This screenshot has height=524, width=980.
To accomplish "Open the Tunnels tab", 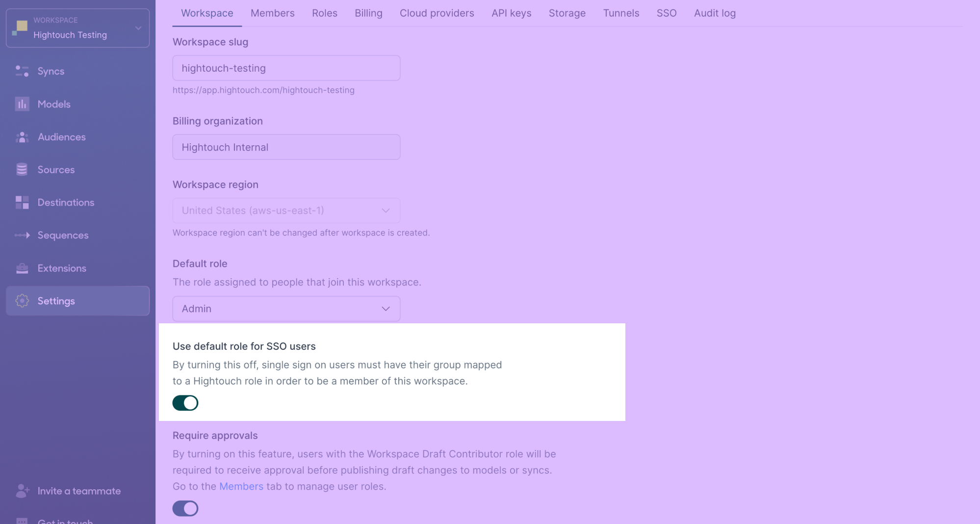I will pos(621,13).
